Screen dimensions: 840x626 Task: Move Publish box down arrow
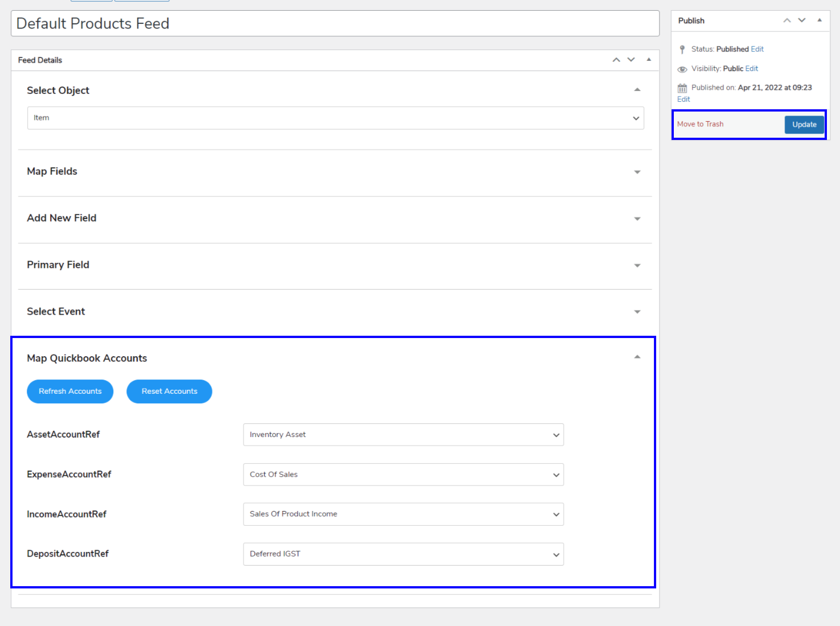coord(802,20)
